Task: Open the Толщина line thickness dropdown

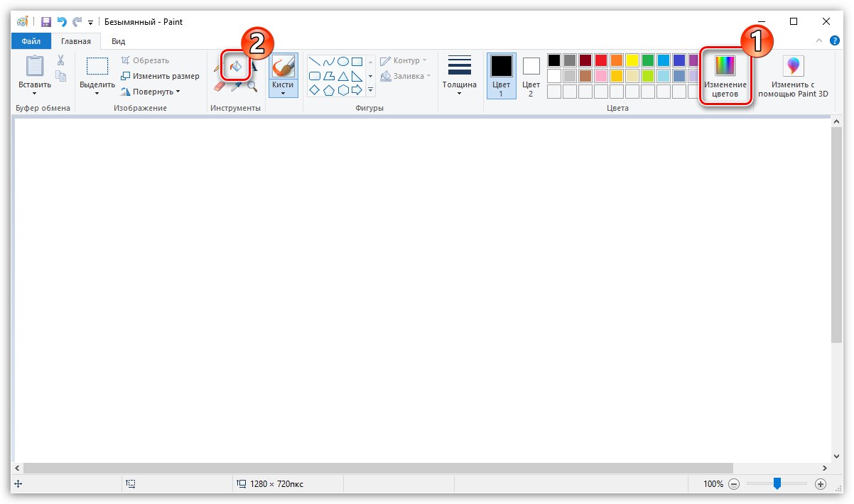Action: [460, 93]
